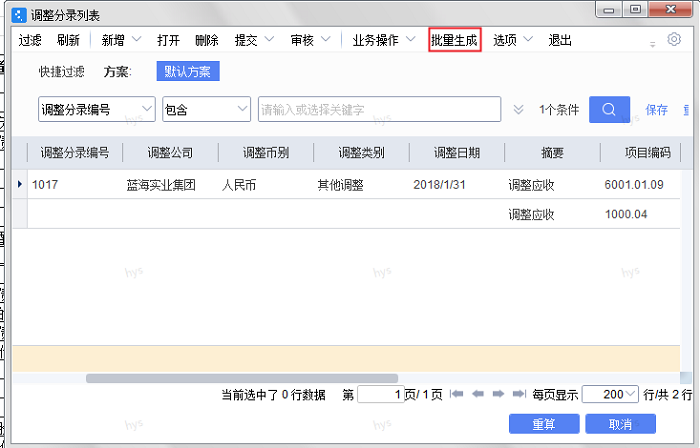Go to the previous page arrow
Screen dimensions: 700x448
(x=478, y=395)
